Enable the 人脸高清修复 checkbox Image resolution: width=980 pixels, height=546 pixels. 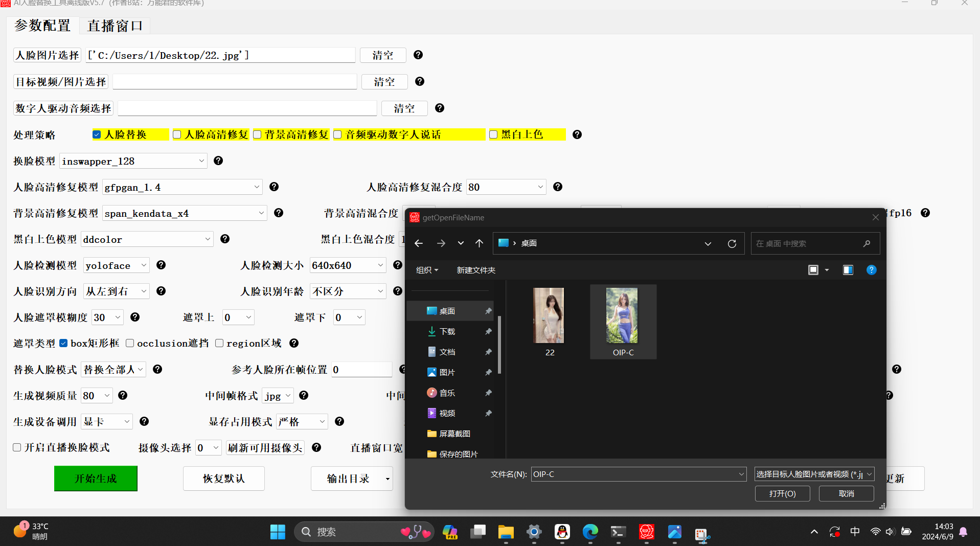click(x=177, y=134)
